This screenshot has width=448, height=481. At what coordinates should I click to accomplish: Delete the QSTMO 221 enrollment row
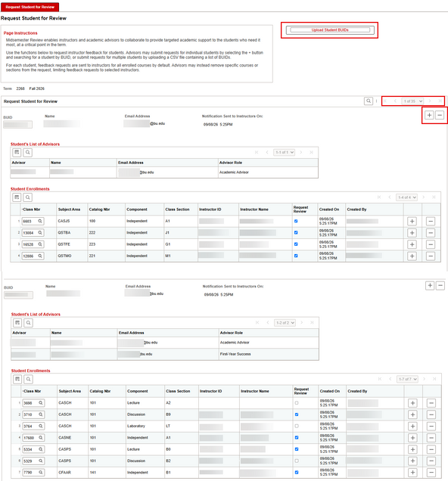[x=431, y=256]
